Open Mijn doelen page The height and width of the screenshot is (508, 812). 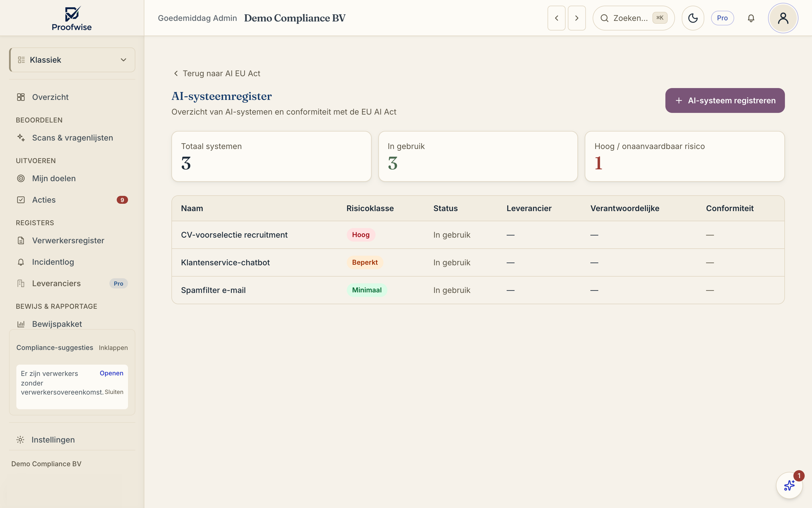pos(72,178)
